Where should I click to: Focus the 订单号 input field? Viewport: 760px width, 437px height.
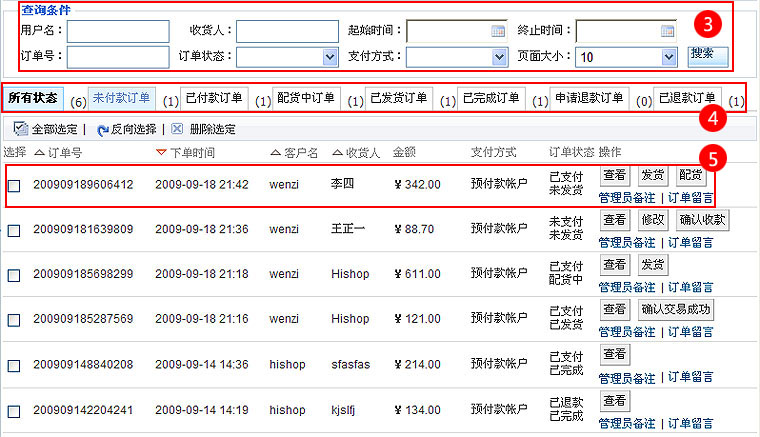[x=118, y=57]
